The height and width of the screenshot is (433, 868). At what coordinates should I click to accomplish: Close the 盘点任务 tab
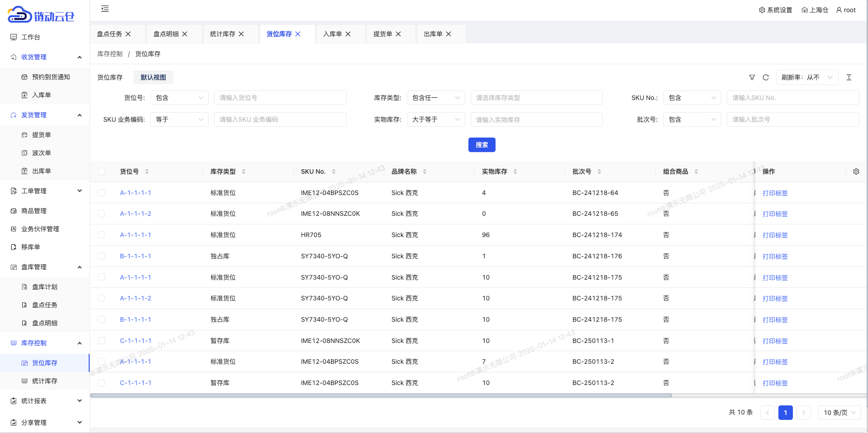(128, 34)
